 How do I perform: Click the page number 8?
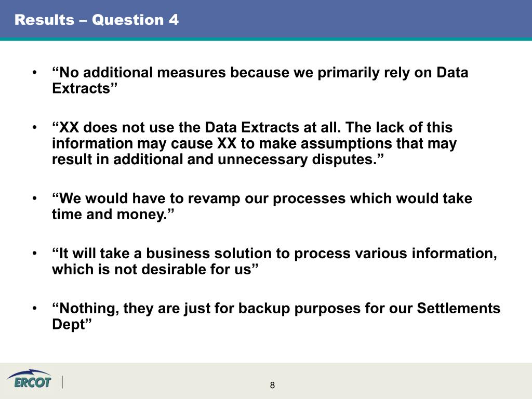pos(272,385)
